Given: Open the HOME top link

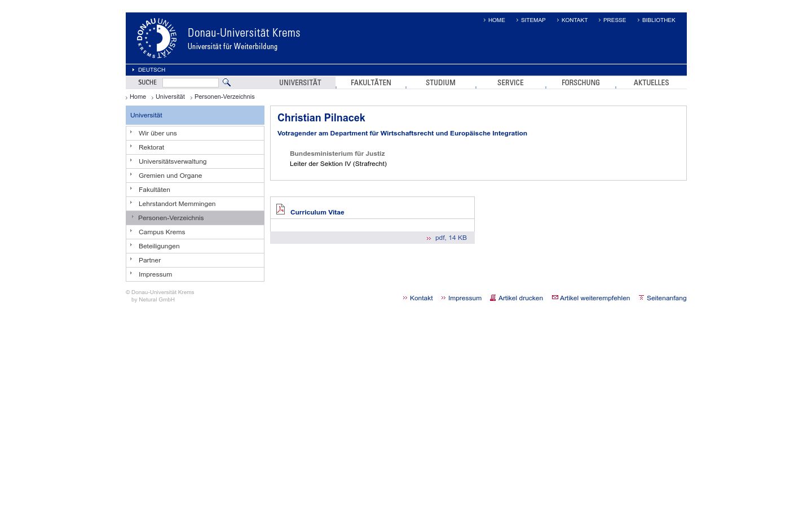Looking at the screenshot, I should click(497, 20).
